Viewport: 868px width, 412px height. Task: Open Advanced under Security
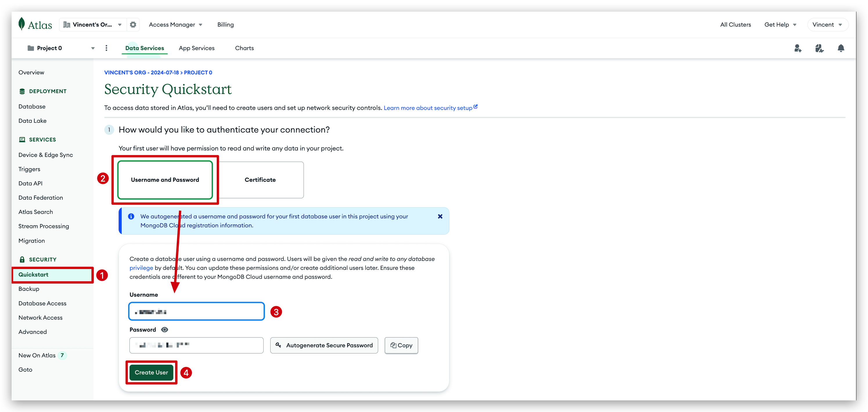point(33,332)
